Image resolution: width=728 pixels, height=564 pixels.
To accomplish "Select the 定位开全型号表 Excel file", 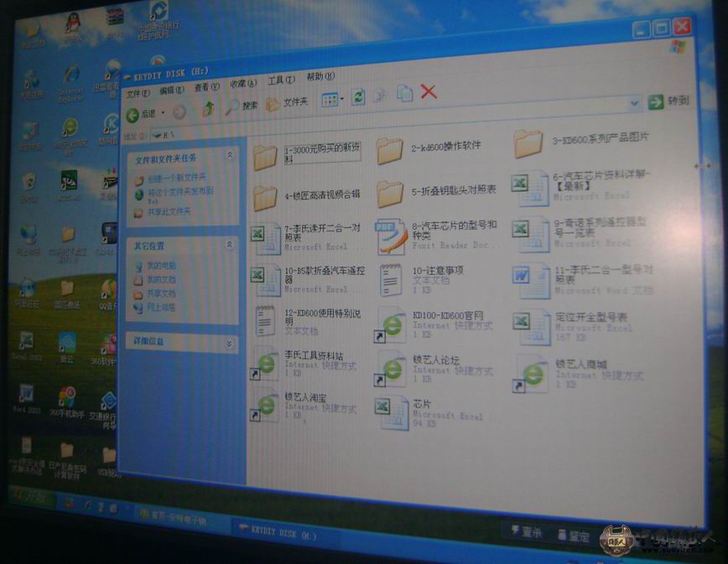I will coord(572,328).
